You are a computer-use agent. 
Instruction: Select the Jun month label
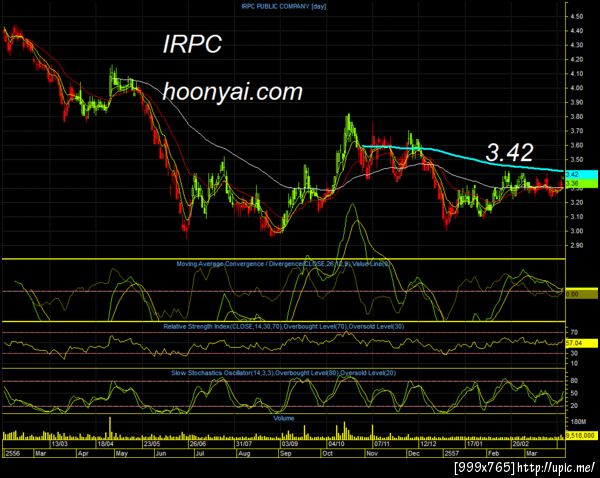(x=161, y=454)
